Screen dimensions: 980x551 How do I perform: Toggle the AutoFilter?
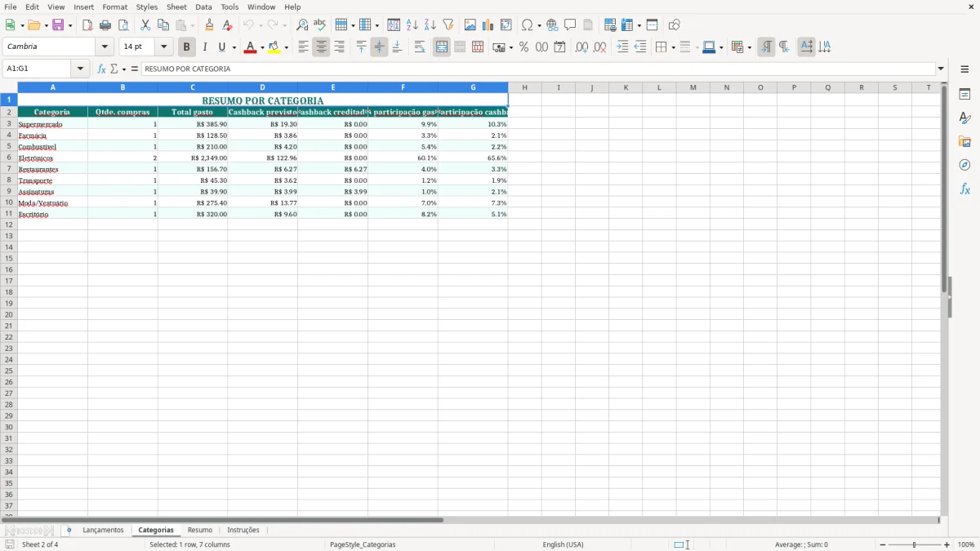coord(448,25)
